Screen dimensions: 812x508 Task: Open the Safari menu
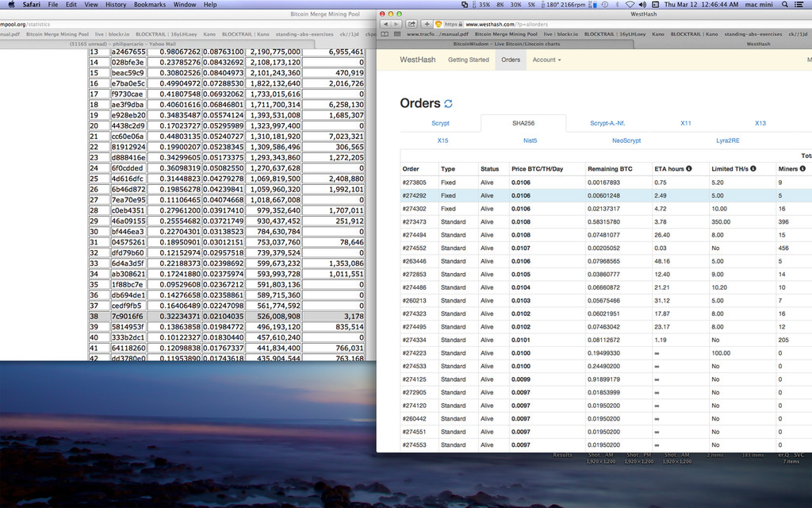[32, 5]
